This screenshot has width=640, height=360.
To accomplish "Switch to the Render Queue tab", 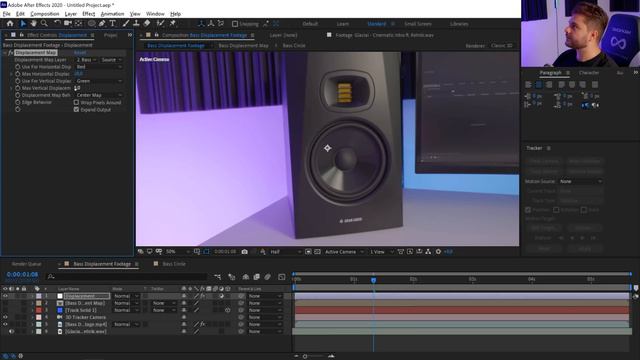I will coord(27,264).
